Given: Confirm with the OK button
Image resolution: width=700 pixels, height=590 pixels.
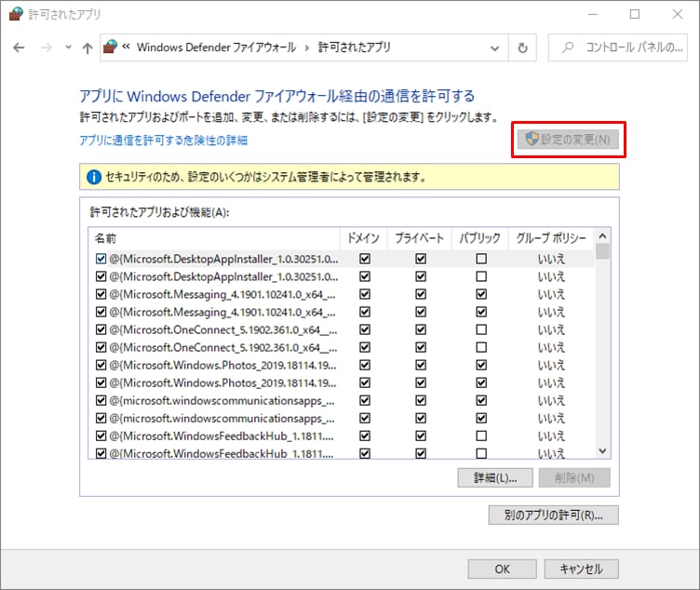Looking at the screenshot, I should coord(503,569).
